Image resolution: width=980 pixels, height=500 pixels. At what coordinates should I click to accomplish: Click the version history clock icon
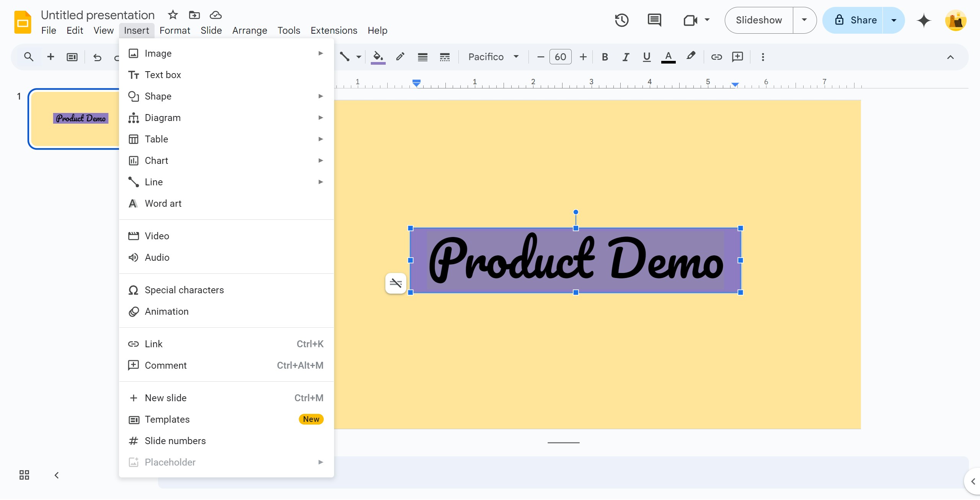click(x=621, y=20)
